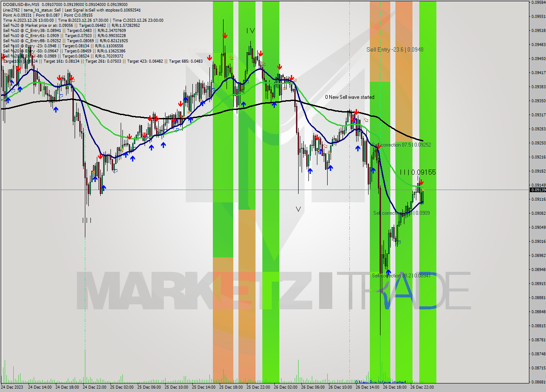The image size is (546, 392).
Task: Click the 'V' wave label below the candles
Action: (298, 209)
